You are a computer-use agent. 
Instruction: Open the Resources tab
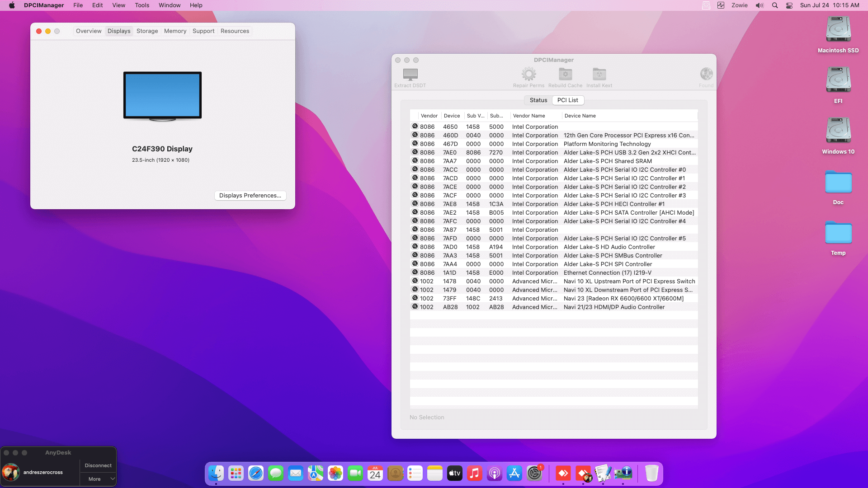pyautogui.click(x=235, y=31)
